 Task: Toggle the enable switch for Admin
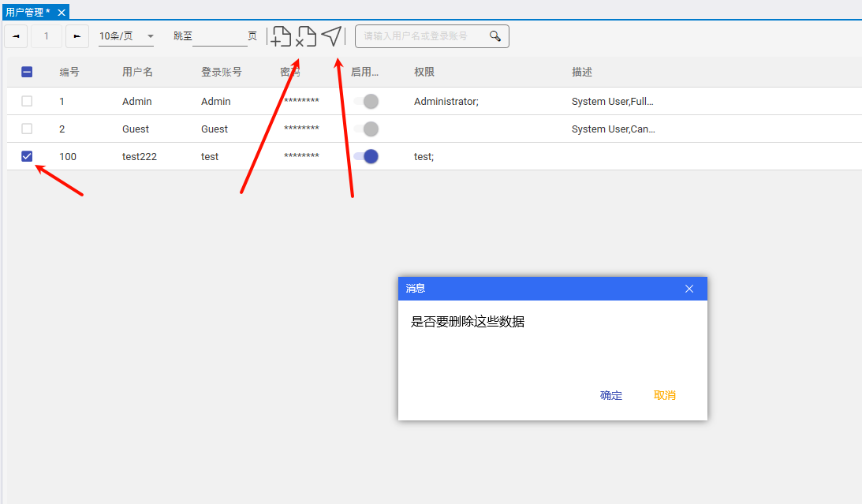click(366, 101)
